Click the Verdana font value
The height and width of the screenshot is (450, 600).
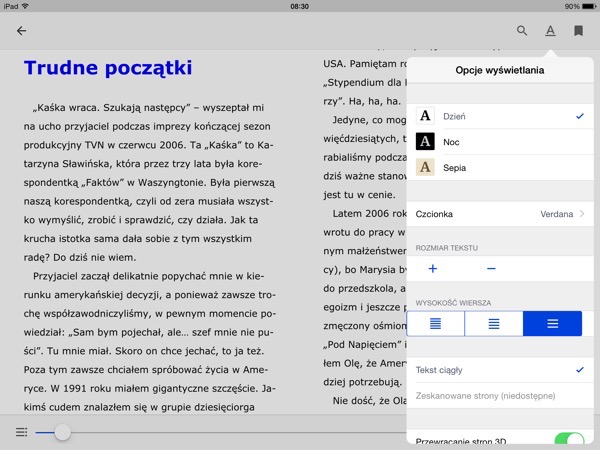click(556, 214)
